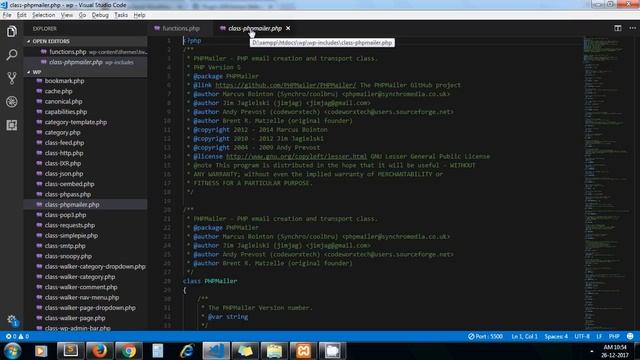Image resolution: width=640 pixels, height=360 pixels.
Task: Open the Selection menu
Action: [43, 15]
